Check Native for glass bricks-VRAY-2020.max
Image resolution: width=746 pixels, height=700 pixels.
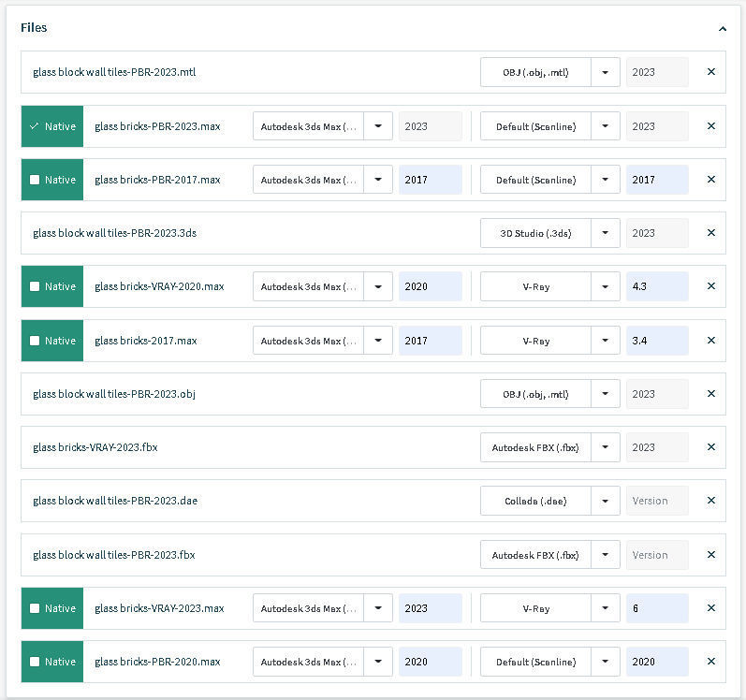tap(35, 286)
